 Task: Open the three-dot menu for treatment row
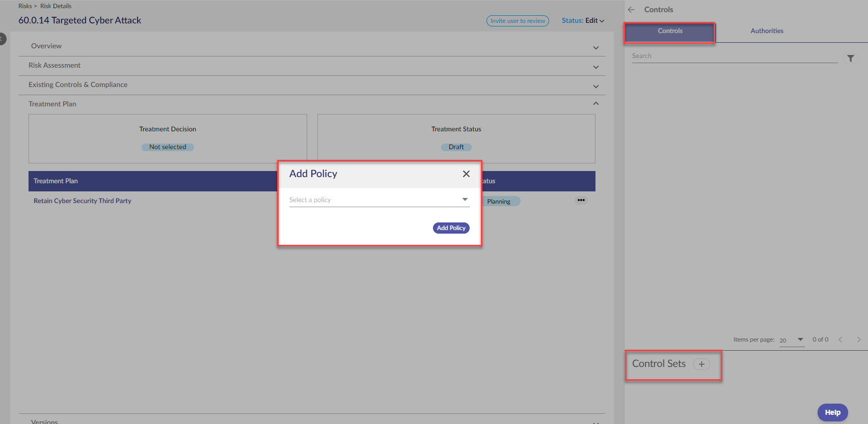click(x=581, y=200)
